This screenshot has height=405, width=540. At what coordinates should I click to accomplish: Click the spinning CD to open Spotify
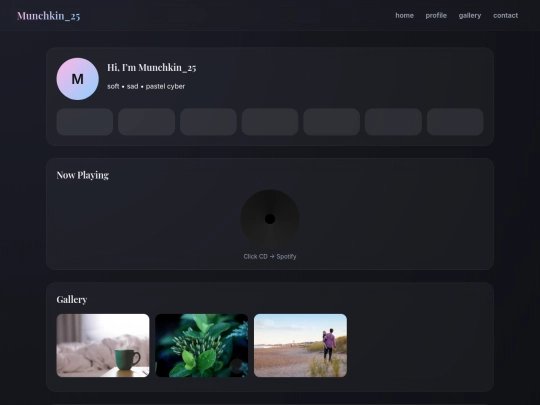[x=270, y=219]
